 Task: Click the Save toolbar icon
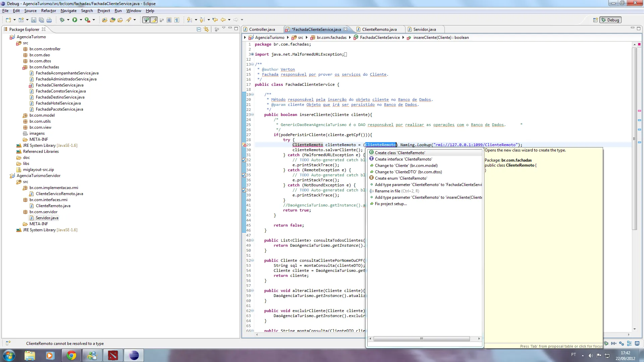tap(34, 20)
